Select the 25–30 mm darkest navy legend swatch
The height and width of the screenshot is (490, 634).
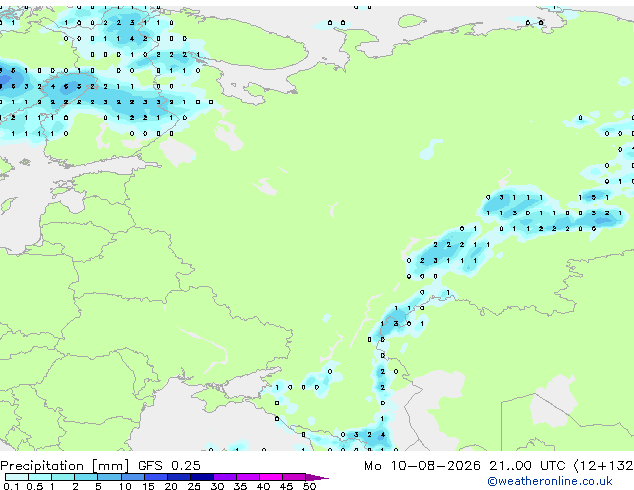pos(202,477)
